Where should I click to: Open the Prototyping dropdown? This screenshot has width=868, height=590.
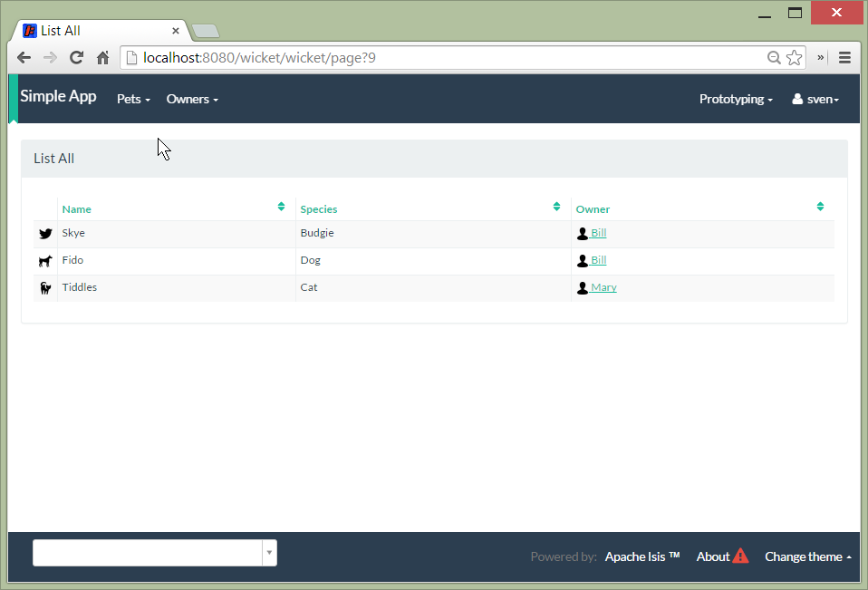[x=736, y=99]
